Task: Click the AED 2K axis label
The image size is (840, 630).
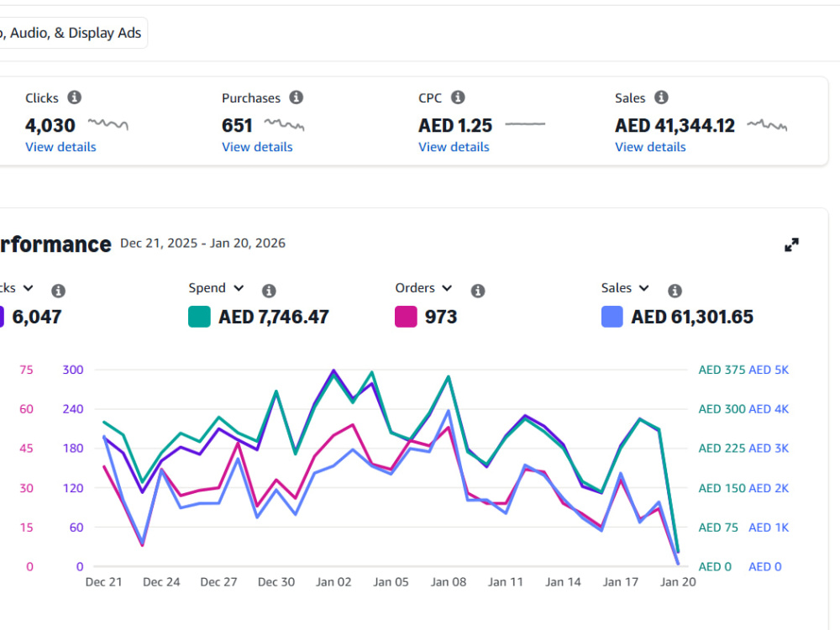Action: pyautogui.click(x=769, y=488)
